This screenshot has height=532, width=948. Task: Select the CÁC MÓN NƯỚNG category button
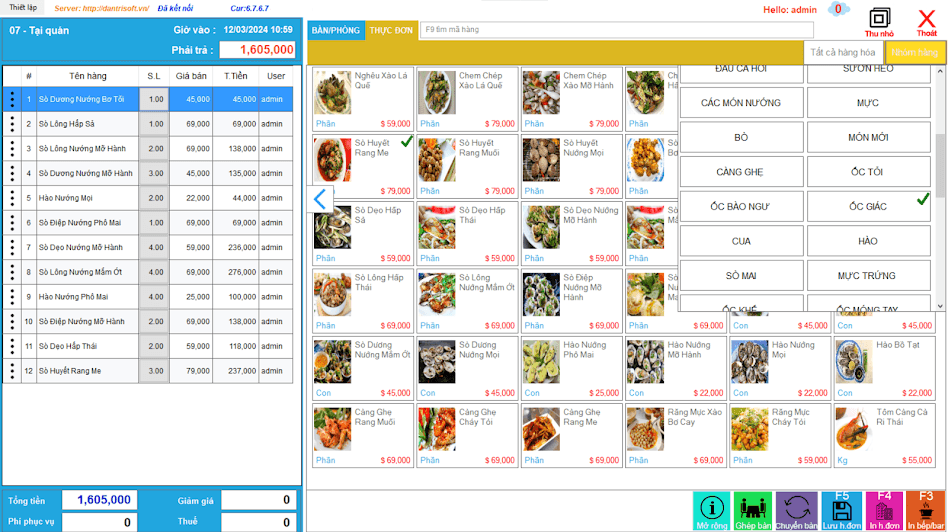point(740,103)
